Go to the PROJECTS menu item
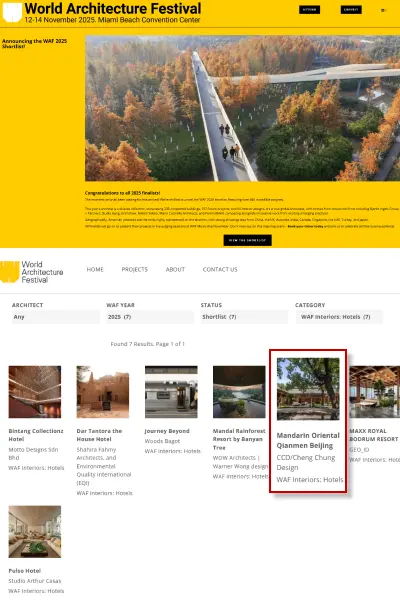Image resolution: width=400 pixels, height=600 pixels. tap(135, 269)
